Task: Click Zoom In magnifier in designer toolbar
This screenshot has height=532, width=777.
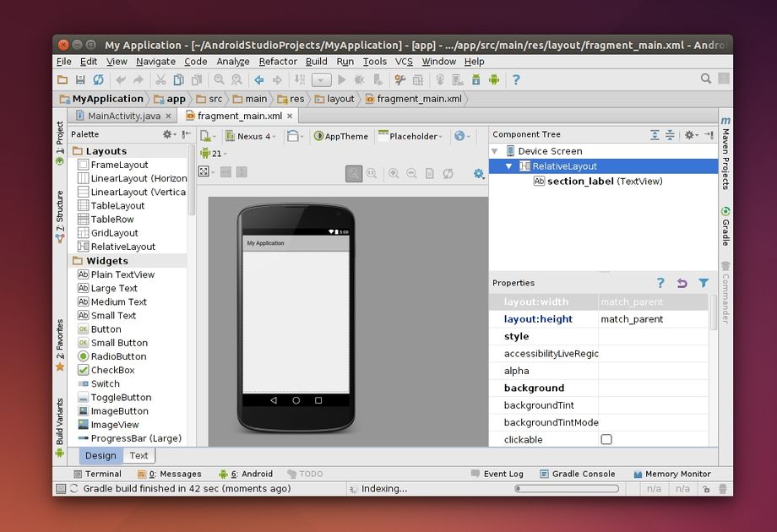Action: click(394, 173)
